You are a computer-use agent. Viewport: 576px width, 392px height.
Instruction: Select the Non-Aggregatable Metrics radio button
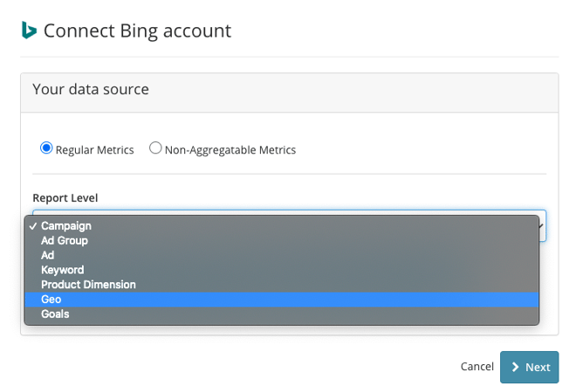155,148
